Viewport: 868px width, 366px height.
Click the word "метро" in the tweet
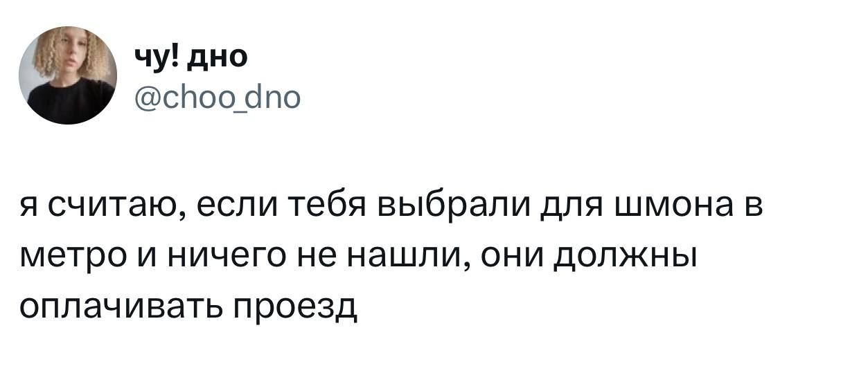click(65, 257)
